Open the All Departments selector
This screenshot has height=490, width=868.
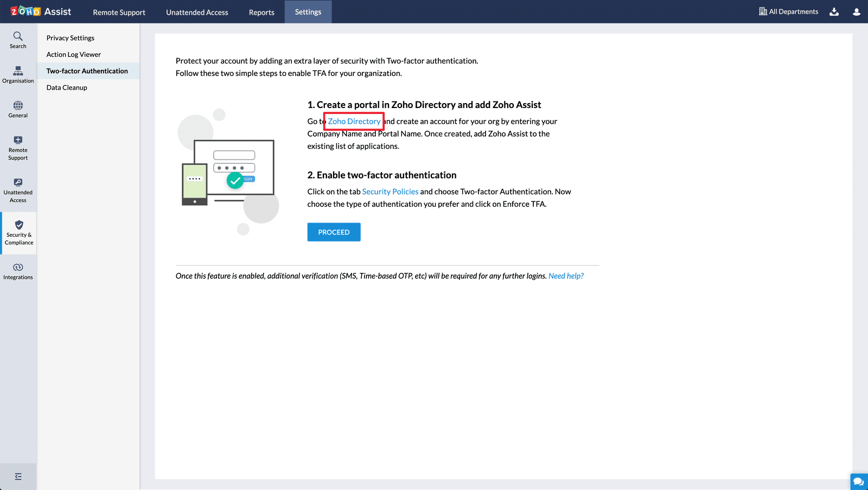click(x=788, y=11)
